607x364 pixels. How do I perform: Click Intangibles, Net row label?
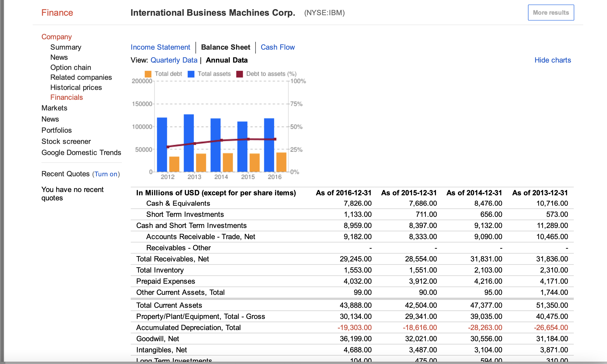[x=162, y=350]
